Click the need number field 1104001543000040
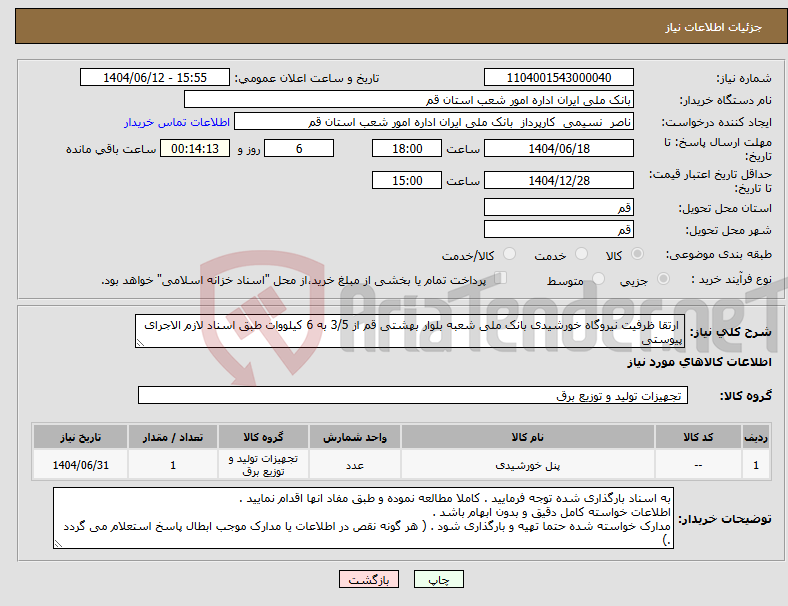The image size is (788, 606). coord(558,77)
